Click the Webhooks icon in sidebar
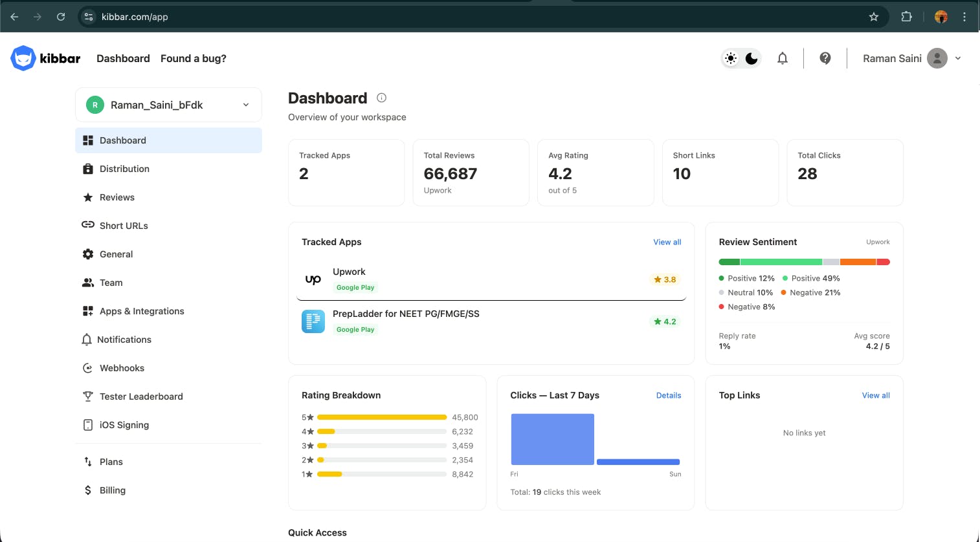The height and width of the screenshot is (542, 980). [x=88, y=368]
